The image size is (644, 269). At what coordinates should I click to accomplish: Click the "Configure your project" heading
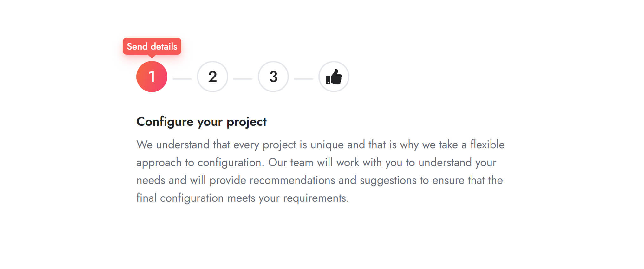tap(201, 122)
